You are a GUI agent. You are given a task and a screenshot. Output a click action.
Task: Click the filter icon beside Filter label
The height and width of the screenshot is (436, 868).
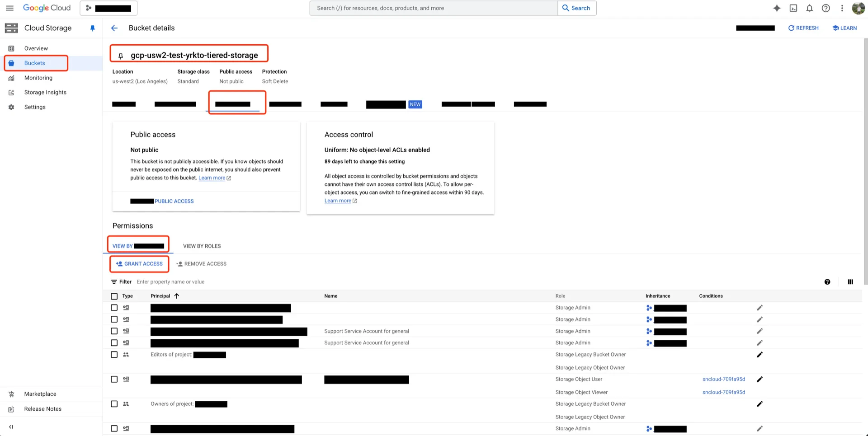click(114, 282)
